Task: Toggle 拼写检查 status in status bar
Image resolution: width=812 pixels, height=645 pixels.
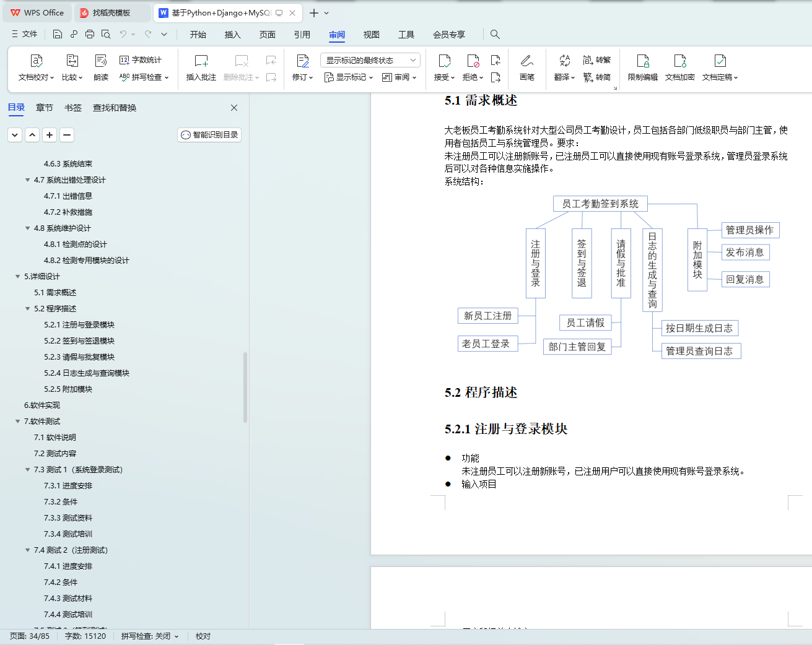Action: coord(150,636)
